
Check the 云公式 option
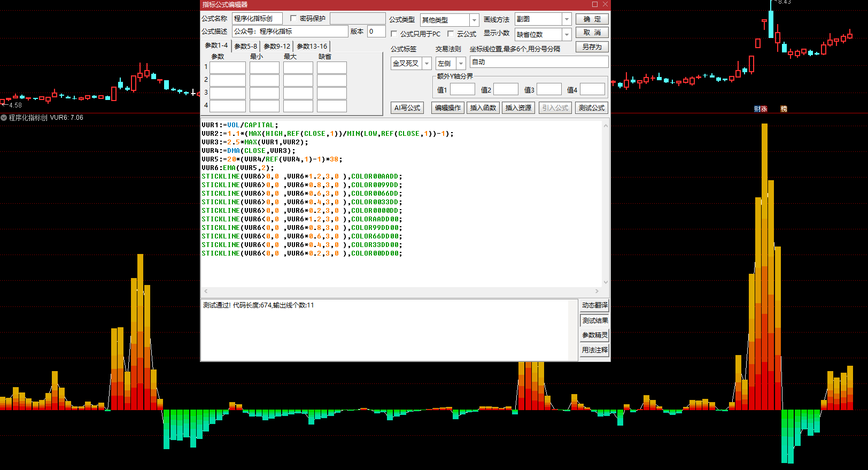[x=450, y=34]
